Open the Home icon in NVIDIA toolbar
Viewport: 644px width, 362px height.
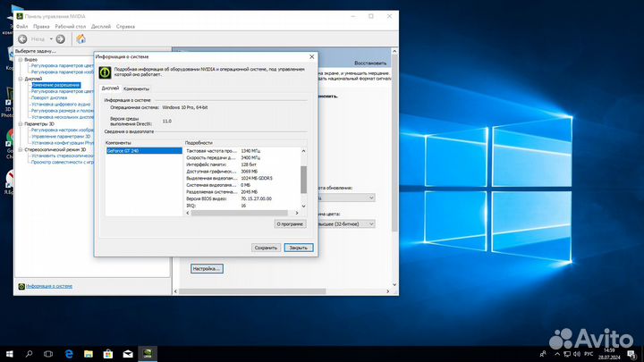pos(80,38)
